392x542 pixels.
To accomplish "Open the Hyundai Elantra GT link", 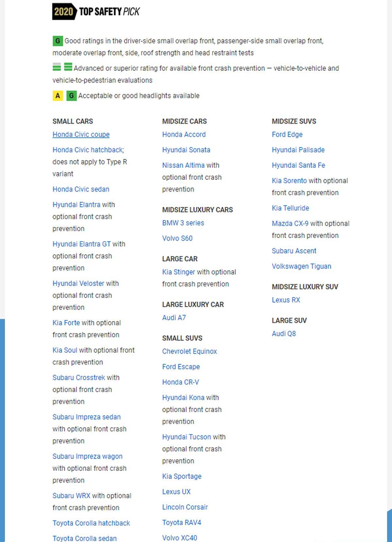I will point(82,244).
